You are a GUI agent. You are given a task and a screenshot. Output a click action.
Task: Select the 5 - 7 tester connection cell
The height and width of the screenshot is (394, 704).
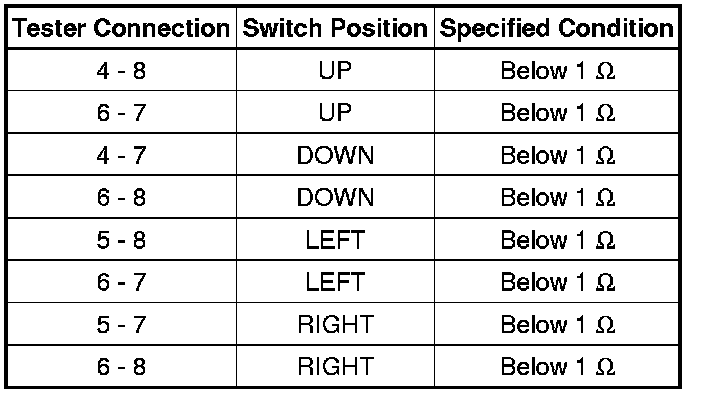[121, 324]
